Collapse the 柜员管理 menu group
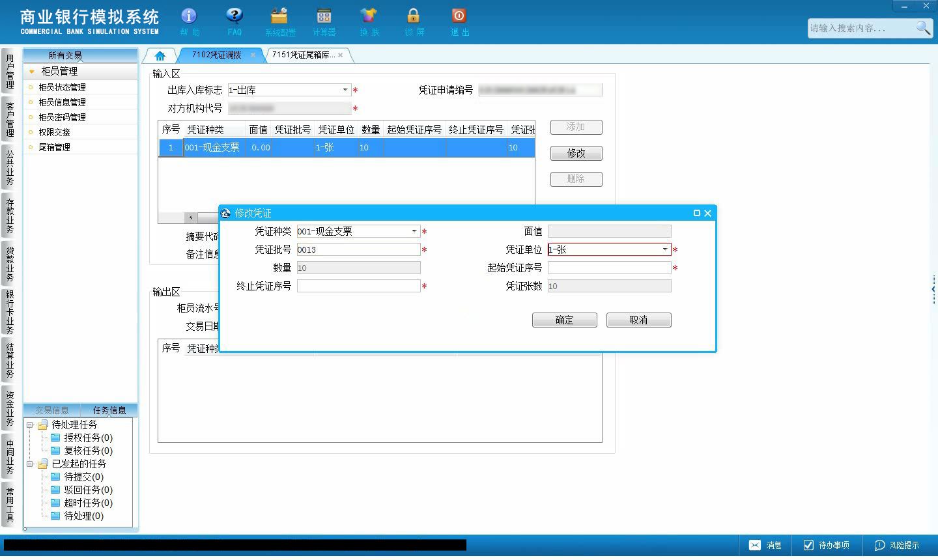 32,71
